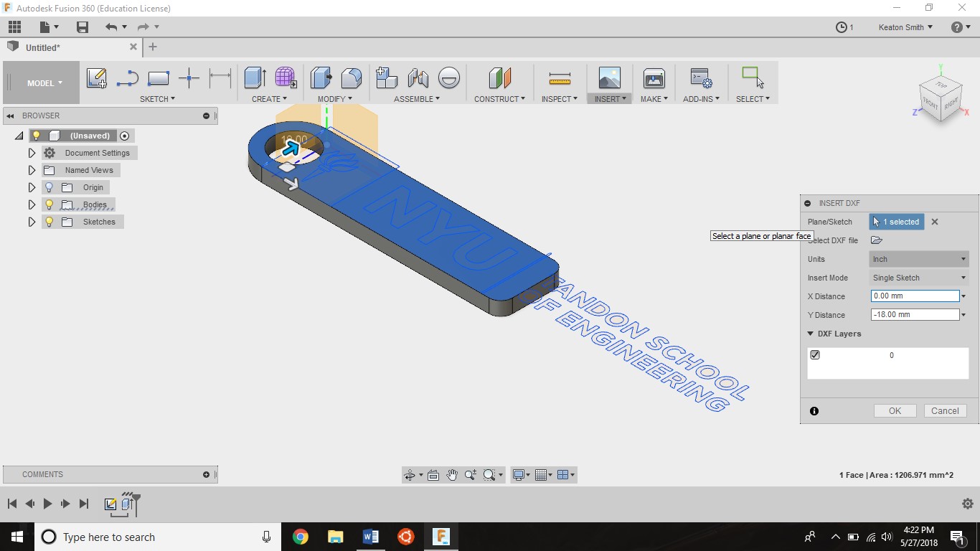
Task: Open the MODIFY menu
Action: click(x=335, y=99)
